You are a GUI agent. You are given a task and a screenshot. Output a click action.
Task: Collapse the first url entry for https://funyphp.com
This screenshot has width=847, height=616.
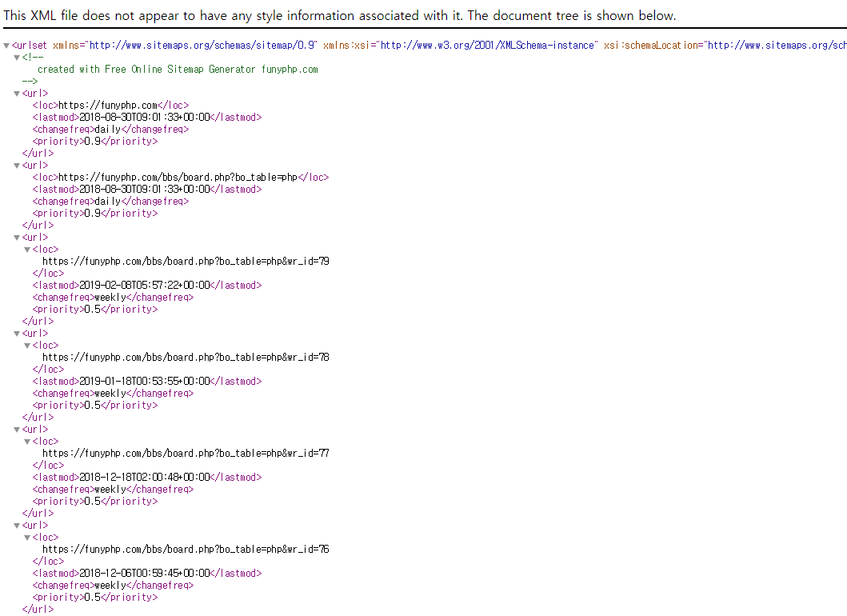[17, 94]
